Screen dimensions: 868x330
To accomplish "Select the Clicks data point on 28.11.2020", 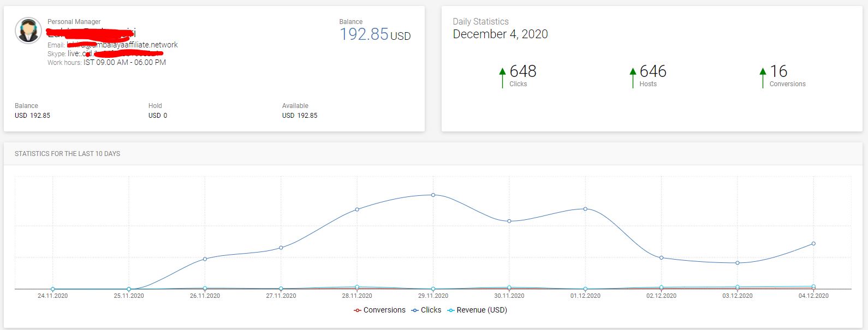I will pos(357,209).
